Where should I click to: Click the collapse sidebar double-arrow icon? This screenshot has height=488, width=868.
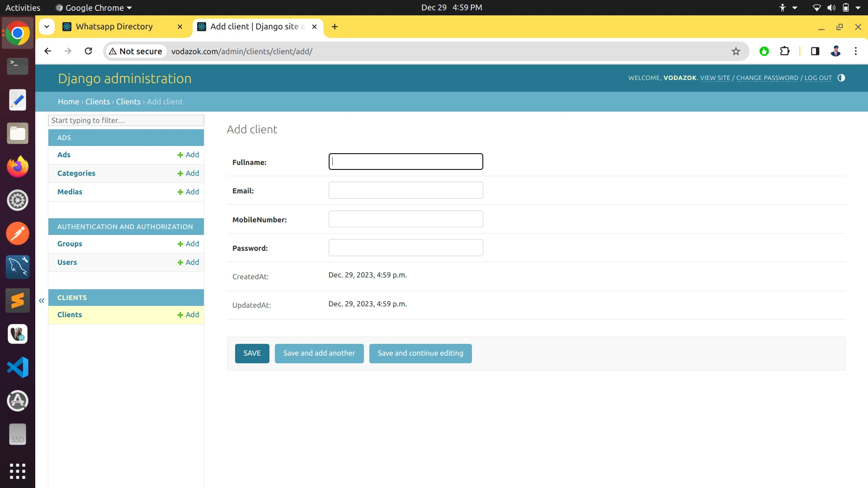tap(42, 300)
